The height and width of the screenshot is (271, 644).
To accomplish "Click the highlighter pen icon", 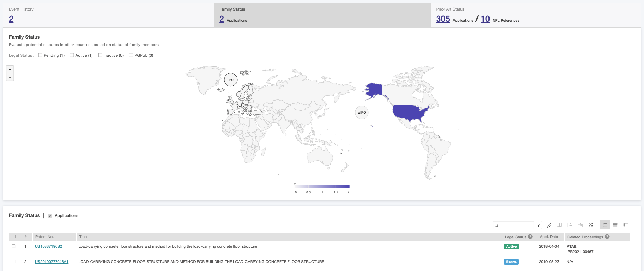I will [549, 225].
